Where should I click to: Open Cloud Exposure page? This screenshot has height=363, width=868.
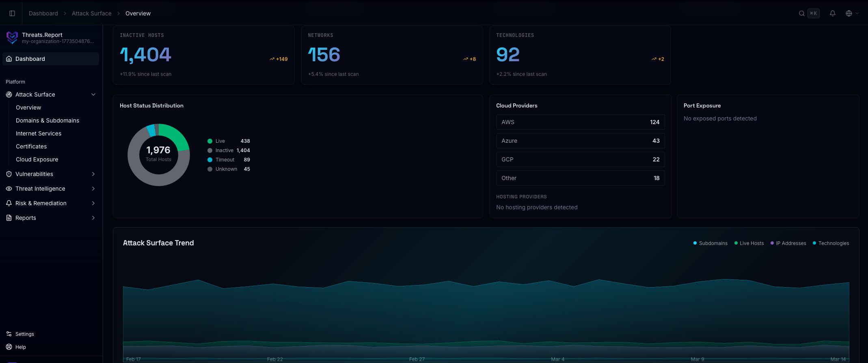tap(37, 159)
